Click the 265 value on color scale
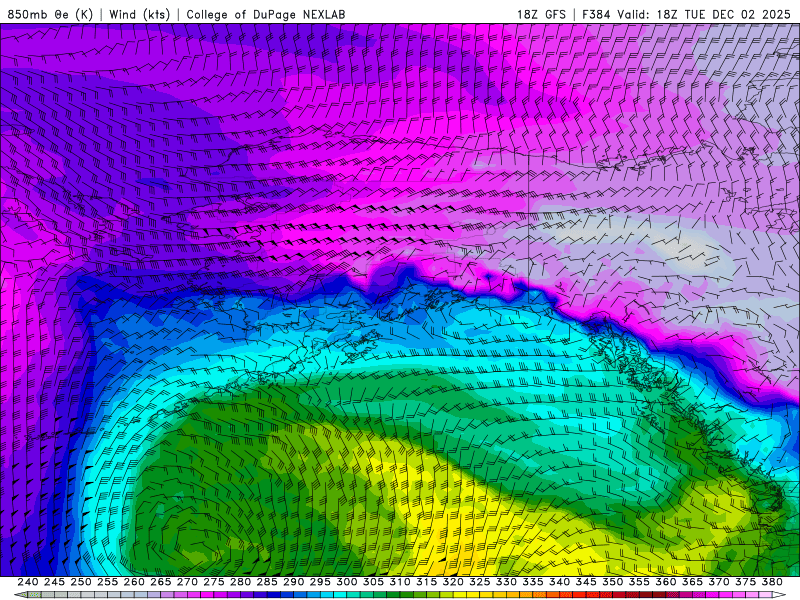This screenshot has width=800, height=600. point(160,582)
